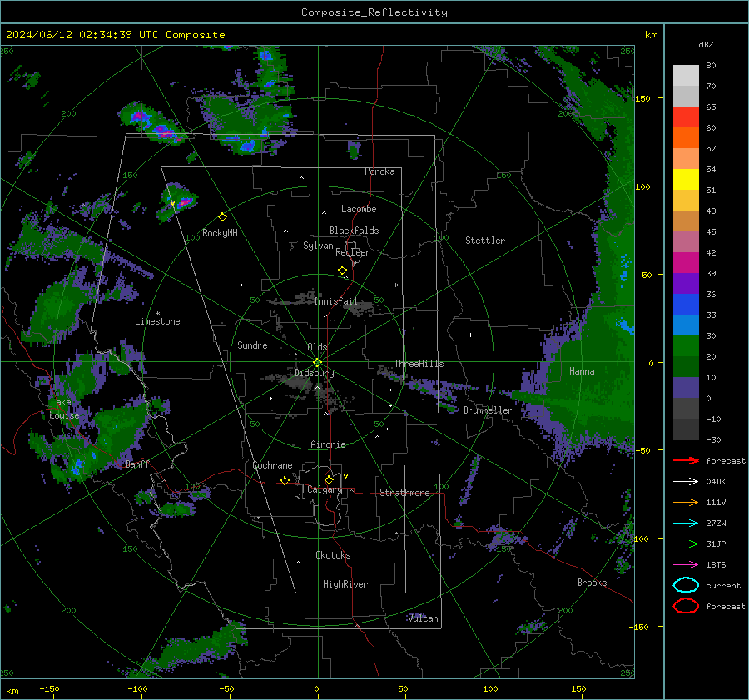Click the green 31JP arrow icon

(x=686, y=544)
